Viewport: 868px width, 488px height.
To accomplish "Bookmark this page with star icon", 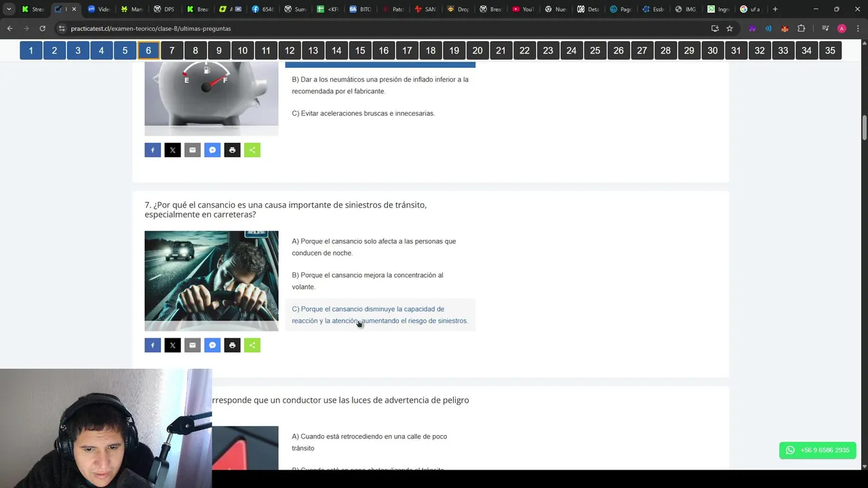I will coord(730,28).
